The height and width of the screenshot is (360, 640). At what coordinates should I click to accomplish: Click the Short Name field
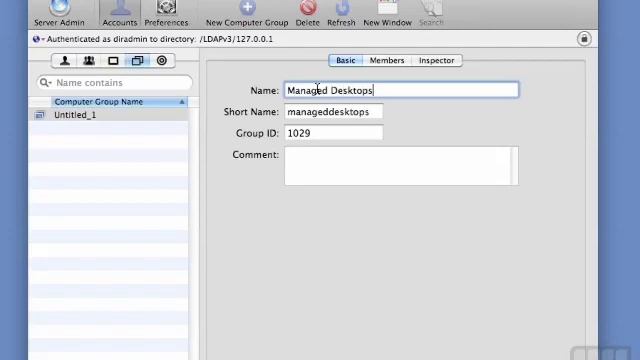click(334, 111)
